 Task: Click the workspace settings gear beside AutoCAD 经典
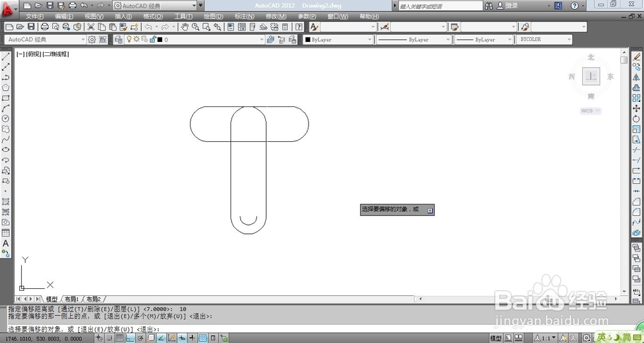(x=91, y=39)
